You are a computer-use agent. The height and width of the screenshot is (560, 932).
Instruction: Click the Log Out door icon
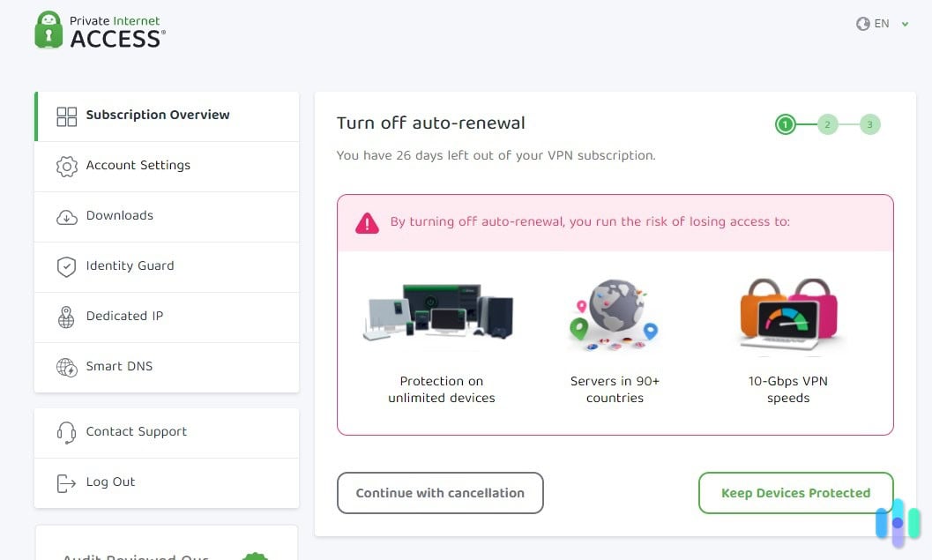click(x=66, y=482)
